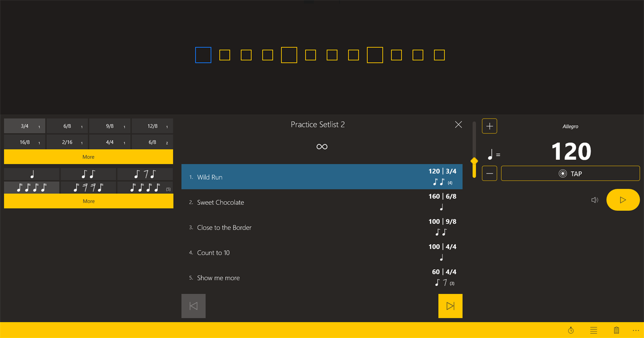Select the two eighth notes beat pattern
This screenshot has height=338, width=644.
click(88, 174)
